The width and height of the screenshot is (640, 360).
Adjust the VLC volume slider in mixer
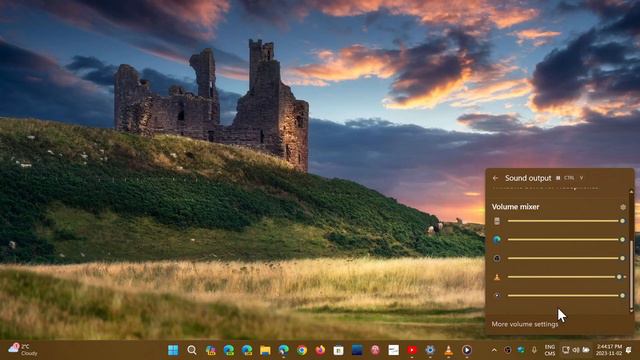(x=566, y=277)
